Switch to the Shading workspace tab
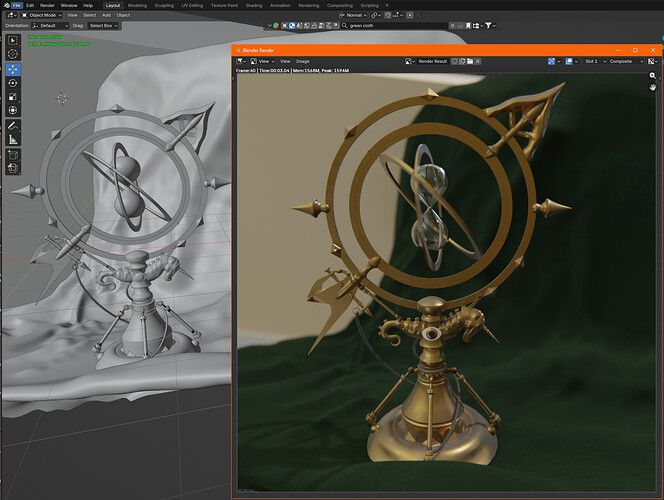Viewport: 664px width, 500px height. click(254, 6)
